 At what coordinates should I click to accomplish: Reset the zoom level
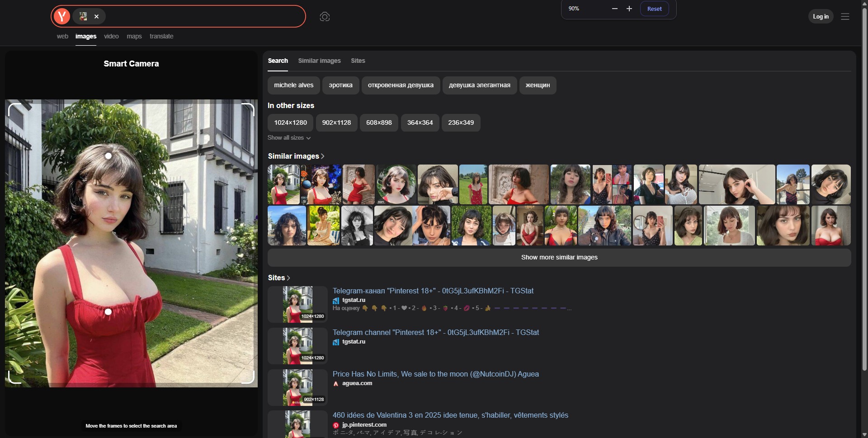[x=654, y=9]
